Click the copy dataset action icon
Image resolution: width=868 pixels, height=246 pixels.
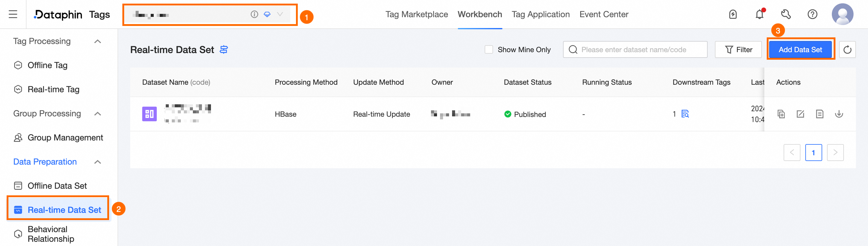[781, 114]
